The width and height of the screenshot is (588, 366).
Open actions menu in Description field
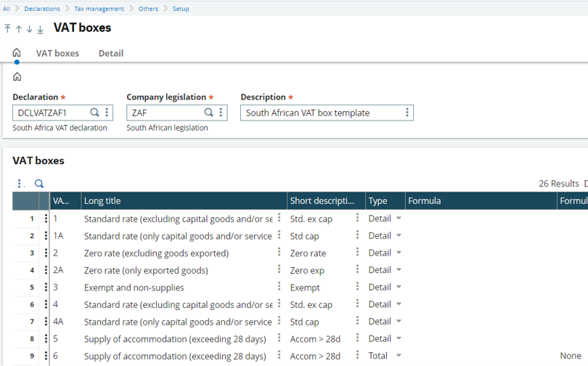(407, 113)
